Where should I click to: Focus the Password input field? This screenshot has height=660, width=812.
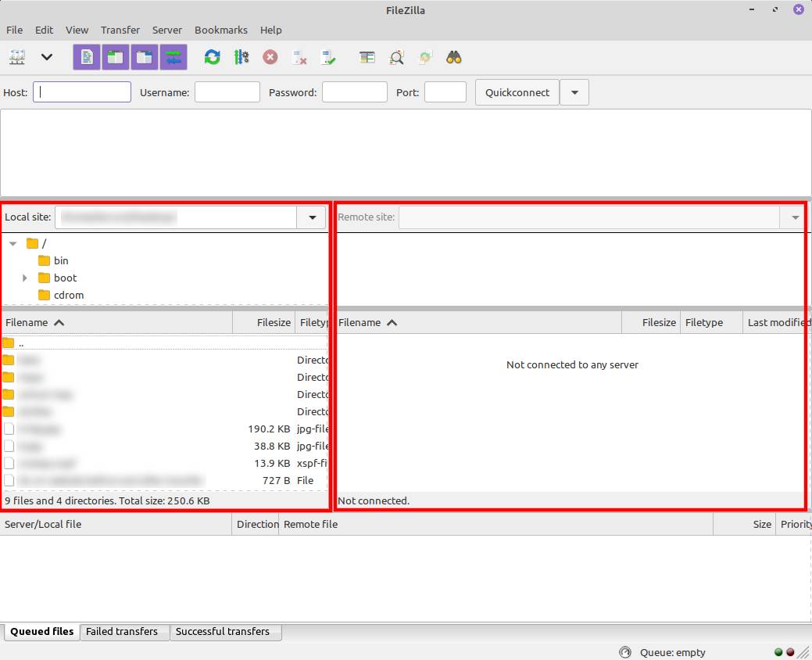[x=355, y=91]
